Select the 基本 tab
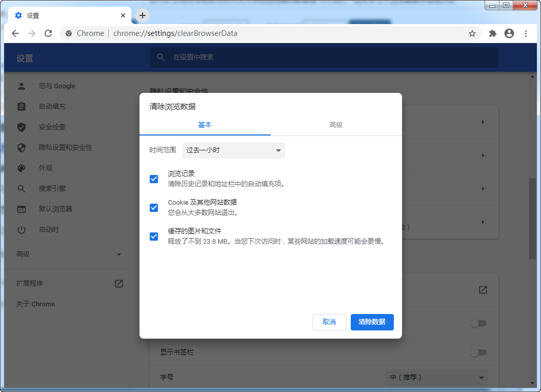The width and height of the screenshot is (541, 392). point(205,124)
